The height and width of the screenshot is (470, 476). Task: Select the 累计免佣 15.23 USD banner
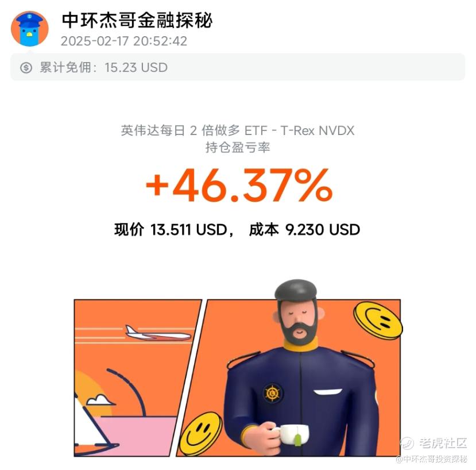(x=238, y=67)
